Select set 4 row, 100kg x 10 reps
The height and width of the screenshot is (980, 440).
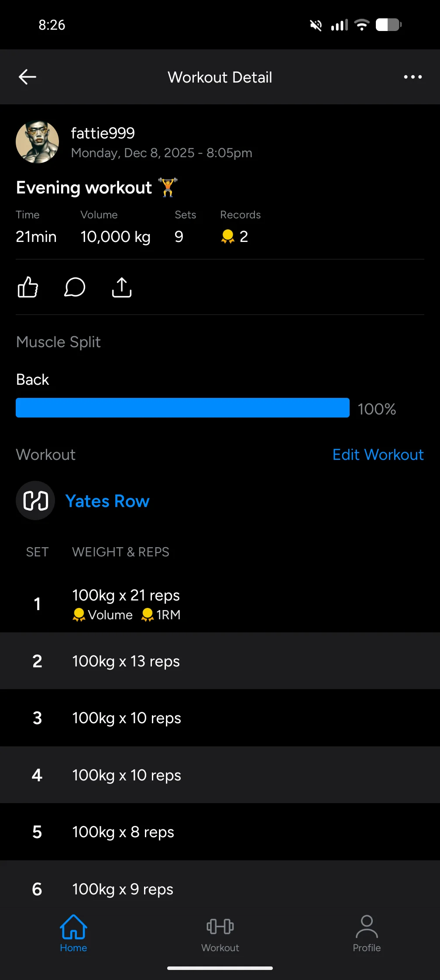point(220,775)
